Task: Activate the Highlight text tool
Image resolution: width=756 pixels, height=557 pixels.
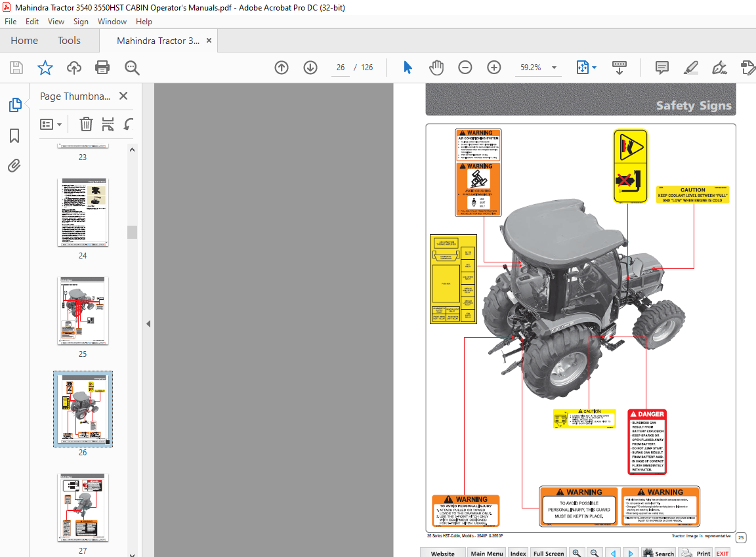Action: pyautogui.click(x=690, y=68)
